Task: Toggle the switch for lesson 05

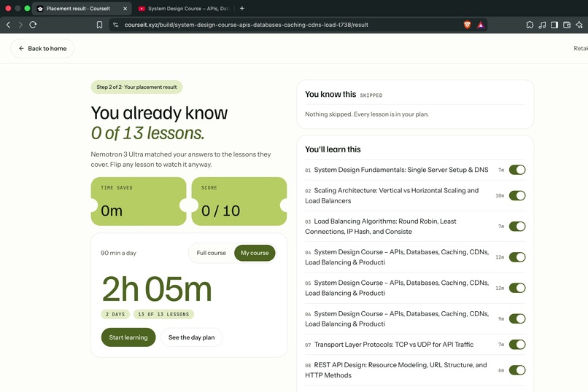Action: coord(517,288)
